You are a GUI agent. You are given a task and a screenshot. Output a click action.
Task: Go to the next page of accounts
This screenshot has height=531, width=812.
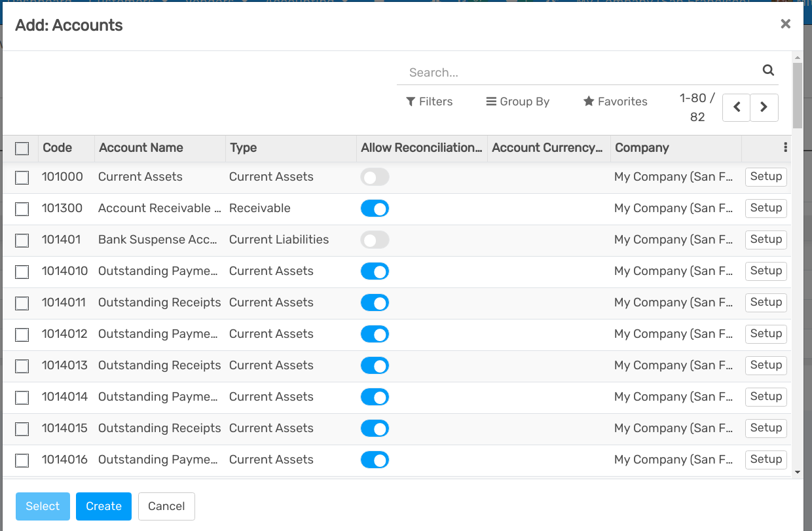click(764, 107)
